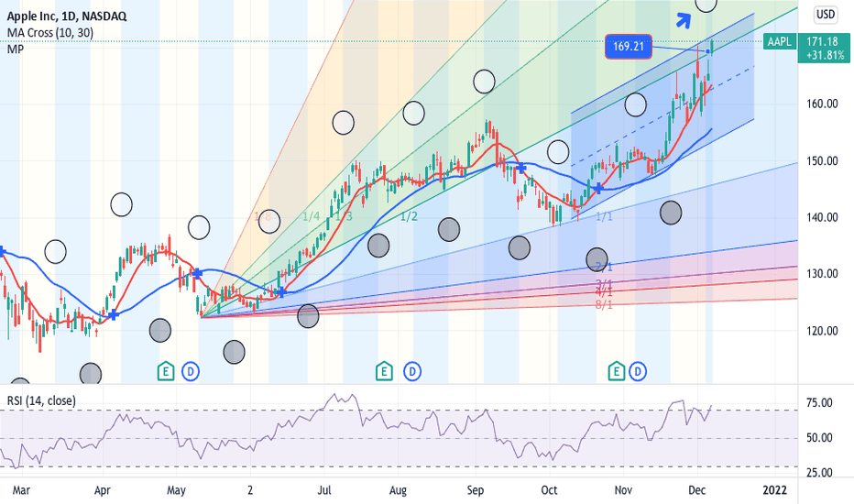Open the earnings marker below late October
This screenshot has width=854, height=504.
coord(616,372)
